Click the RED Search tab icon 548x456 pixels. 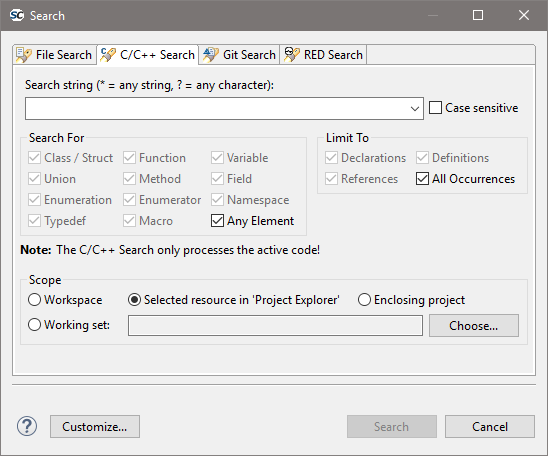291,55
